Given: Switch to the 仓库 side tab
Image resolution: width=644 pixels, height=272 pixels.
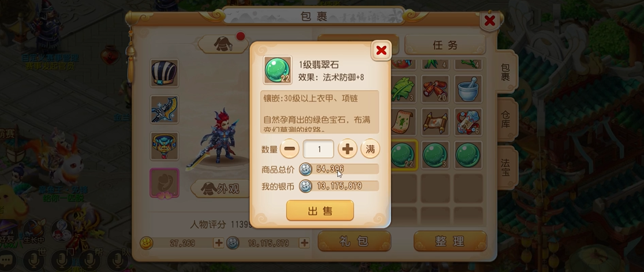Looking at the screenshot, I should coord(506,119).
